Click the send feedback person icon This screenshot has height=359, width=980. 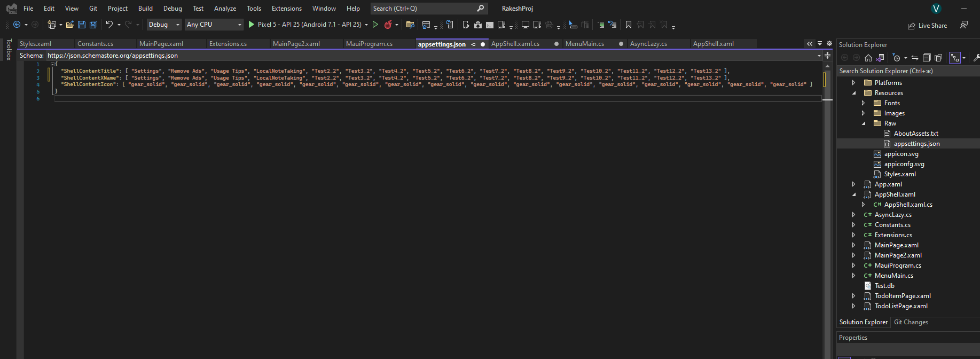(x=964, y=25)
